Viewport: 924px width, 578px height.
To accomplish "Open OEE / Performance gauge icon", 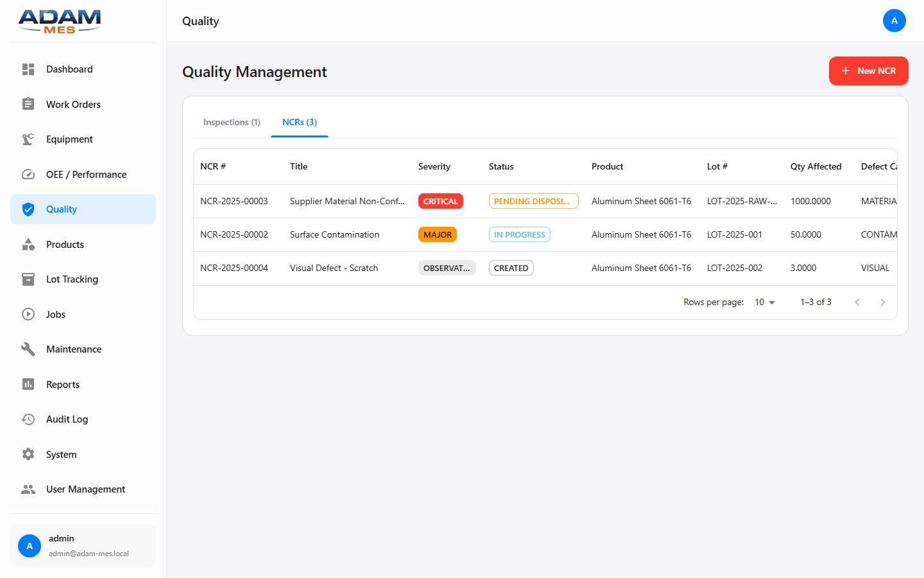I will [28, 174].
